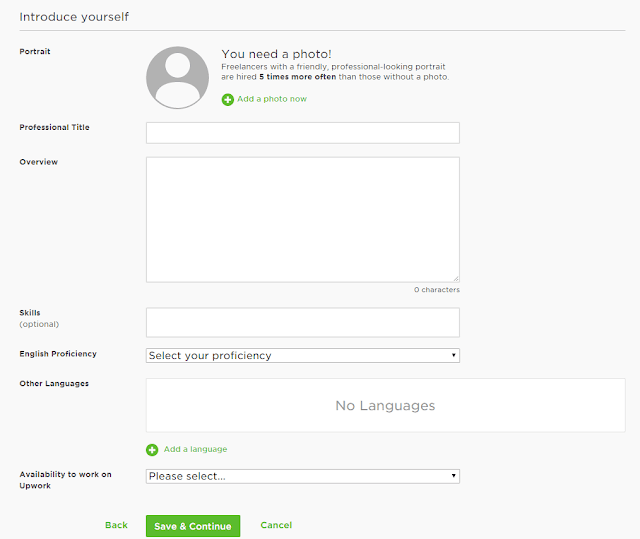Viewport: 640px width, 539px height.
Task: Click inside the Overview text area
Action: point(302,219)
